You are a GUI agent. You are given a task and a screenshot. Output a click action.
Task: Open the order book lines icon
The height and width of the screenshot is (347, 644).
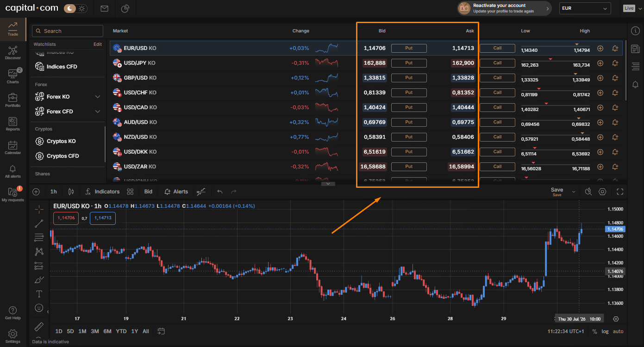pos(635,67)
